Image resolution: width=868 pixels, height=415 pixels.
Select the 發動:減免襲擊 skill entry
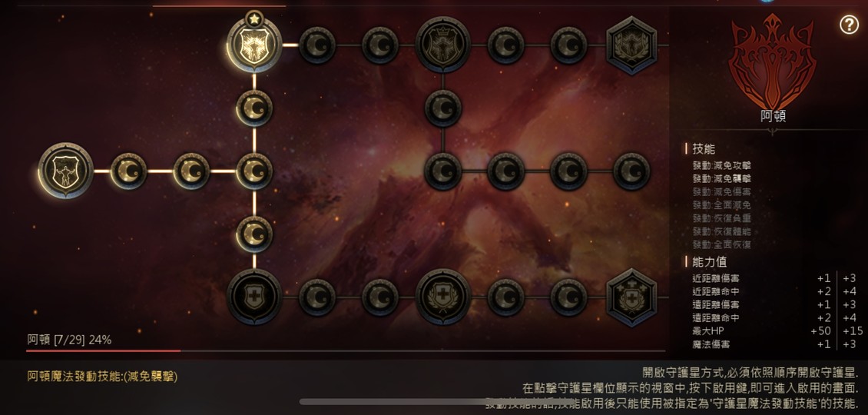[722, 178]
